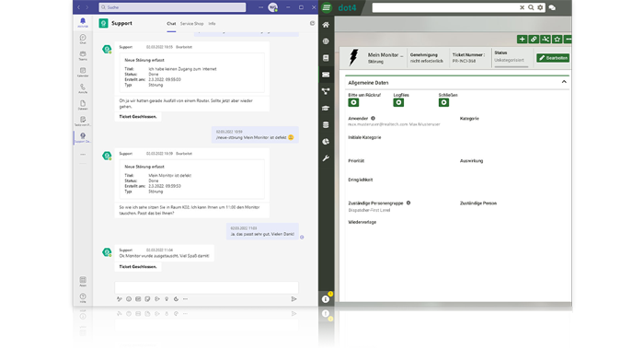Click green plus add button in dot4
Image resolution: width=644 pixels, height=349 pixels.
pyautogui.click(x=522, y=39)
